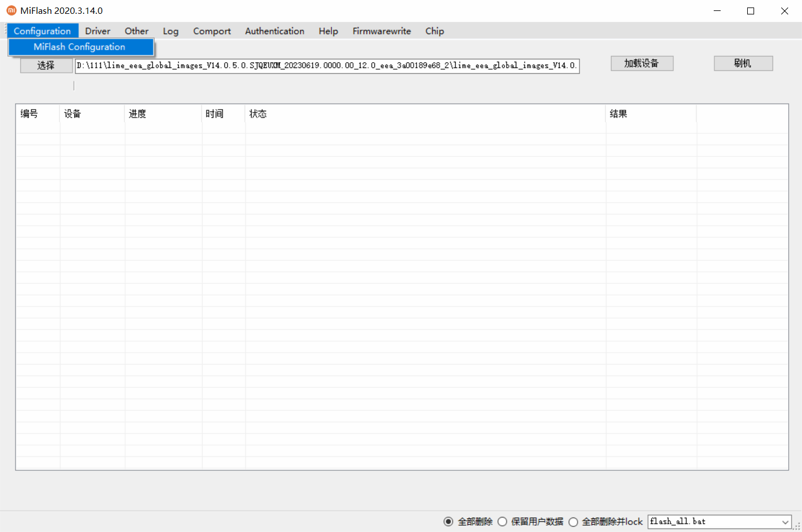
Task: Click the MiFlash app icon in title bar
Action: click(11, 11)
